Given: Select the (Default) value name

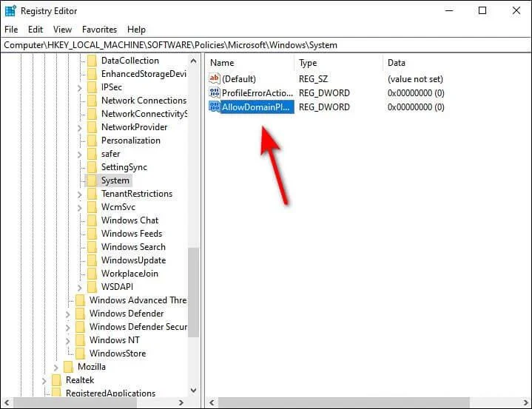Looking at the screenshot, I should pyautogui.click(x=239, y=79).
